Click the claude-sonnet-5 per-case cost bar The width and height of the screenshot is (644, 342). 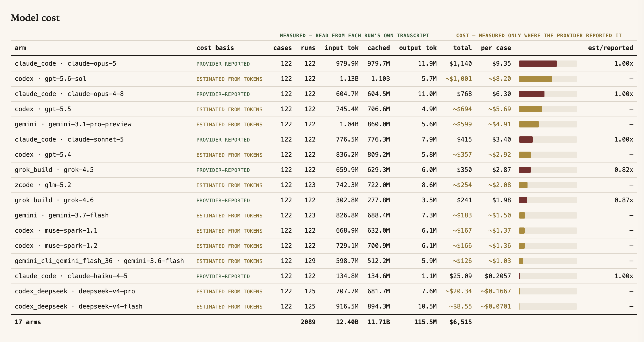tap(548, 140)
